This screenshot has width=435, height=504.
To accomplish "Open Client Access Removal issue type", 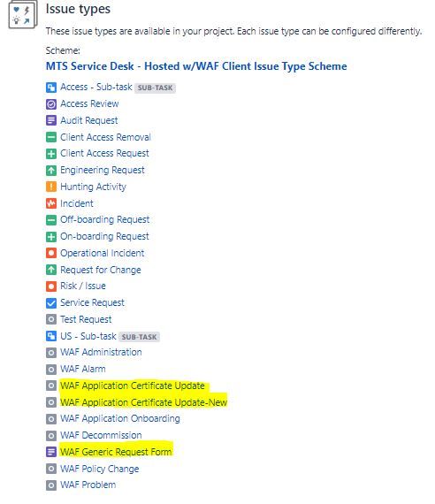I will tap(105, 137).
